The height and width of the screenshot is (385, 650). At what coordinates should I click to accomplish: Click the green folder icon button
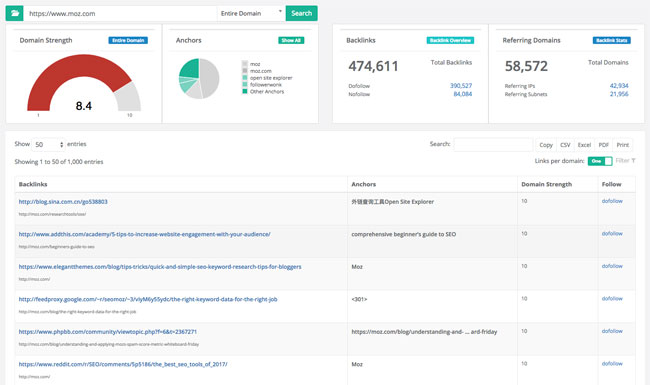click(15, 13)
